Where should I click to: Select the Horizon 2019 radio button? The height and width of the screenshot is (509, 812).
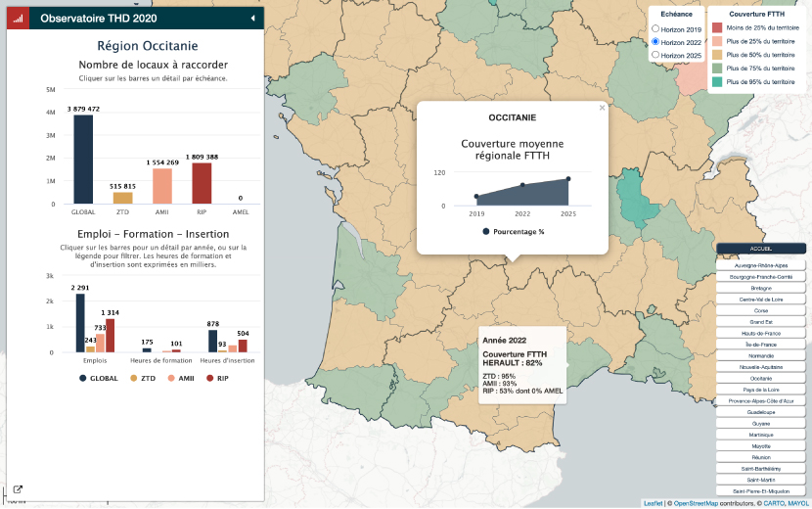[x=655, y=30]
